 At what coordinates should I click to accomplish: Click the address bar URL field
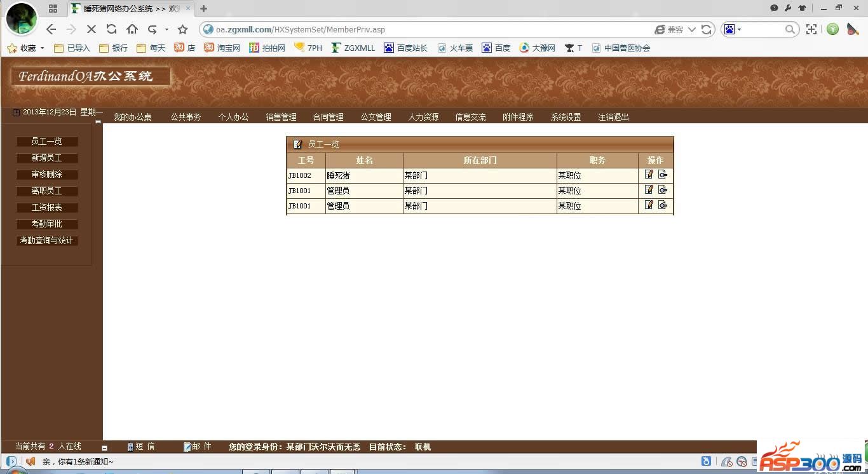click(x=432, y=29)
